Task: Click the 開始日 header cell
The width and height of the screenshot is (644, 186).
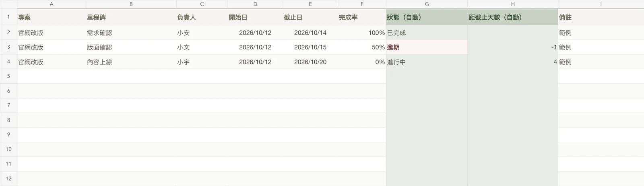Action: point(255,17)
